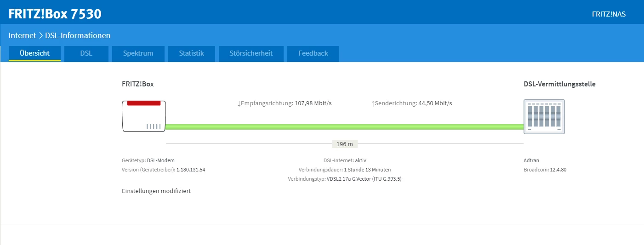The width and height of the screenshot is (644, 245).
Task: Open the FRITZ!NAS link
Action: [609, 14]
